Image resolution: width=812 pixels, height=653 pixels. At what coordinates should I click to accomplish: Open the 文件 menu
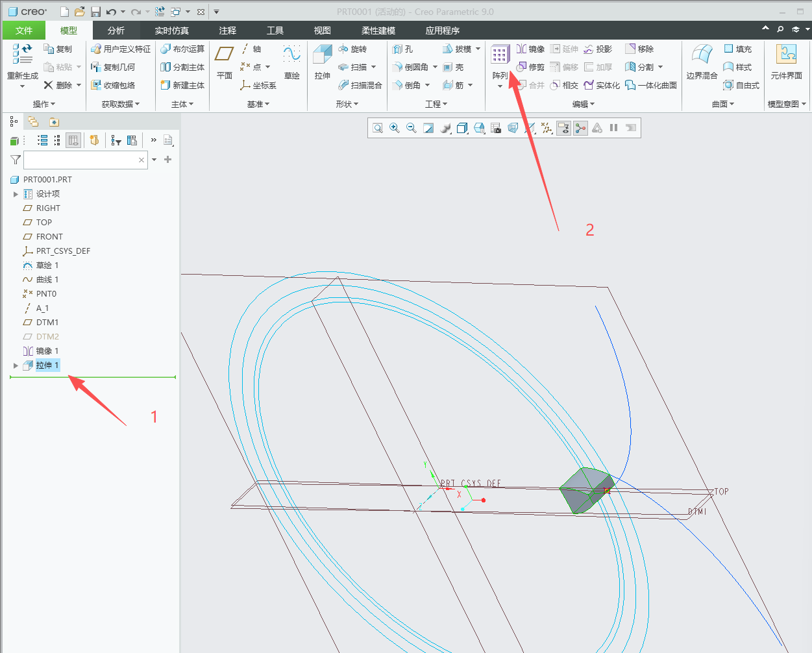pos(24,31)
